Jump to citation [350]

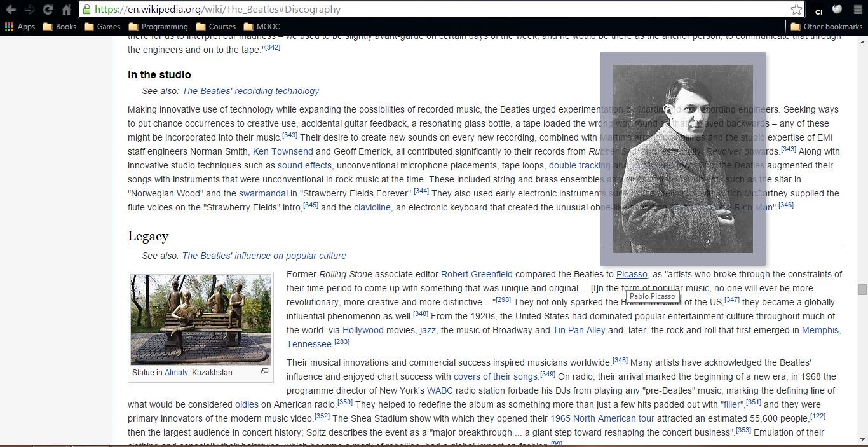point(345,402)
